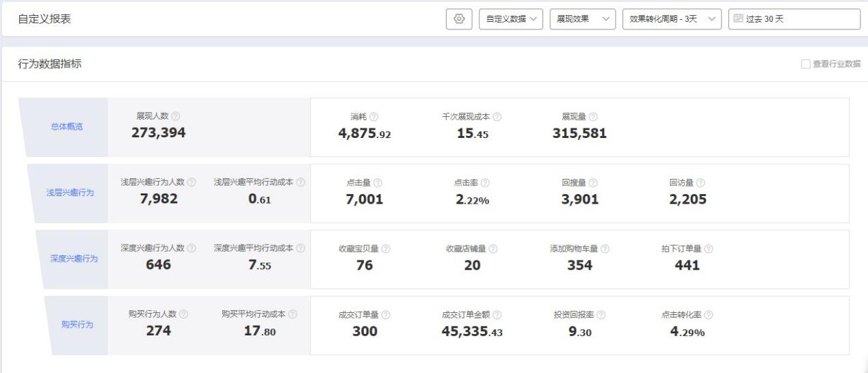Click help icon next to 成交订单量
Image resolution: width=868 pixels, height=373 pixels.
(386, 315)
